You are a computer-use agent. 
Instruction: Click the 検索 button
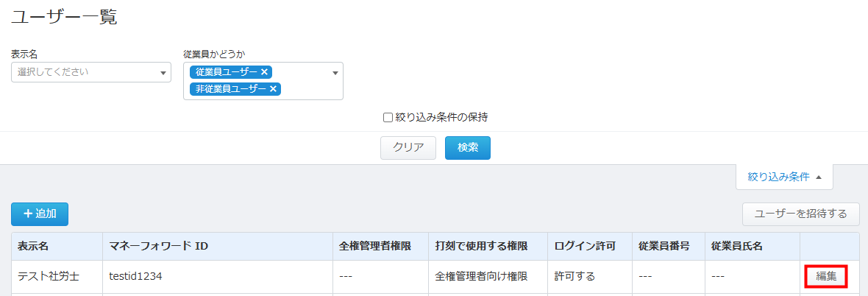point(467,147)
